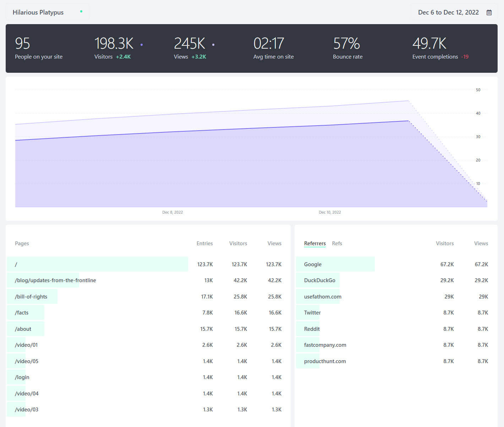Click the +2.4K visitors change value
Screen dimensions: 504x427
pos(123,57)
